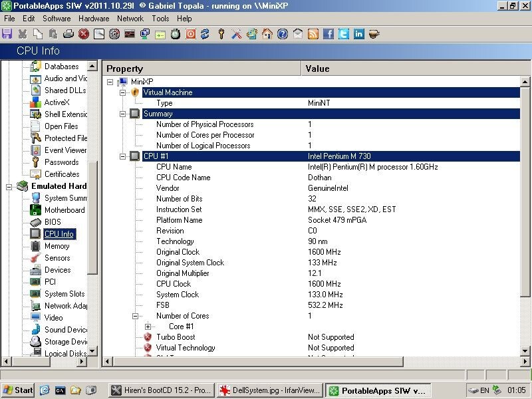Click the coffee cup toolbar icon

(x=374, y=34)
